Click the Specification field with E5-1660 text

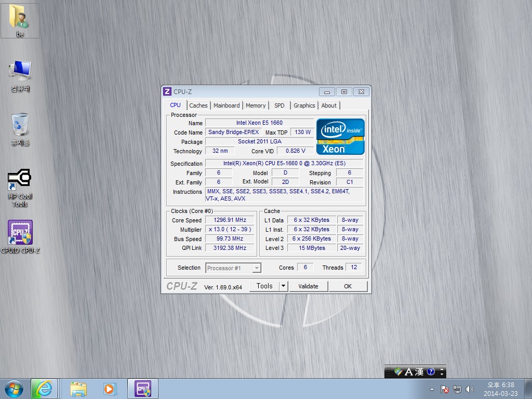coord(284,163)
